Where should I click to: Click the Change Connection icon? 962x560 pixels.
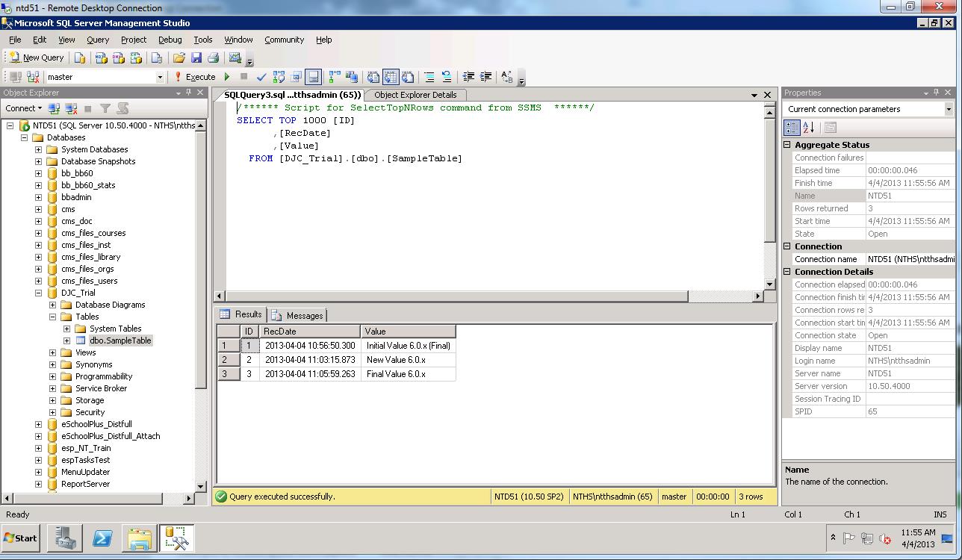(x=32, y=77)
